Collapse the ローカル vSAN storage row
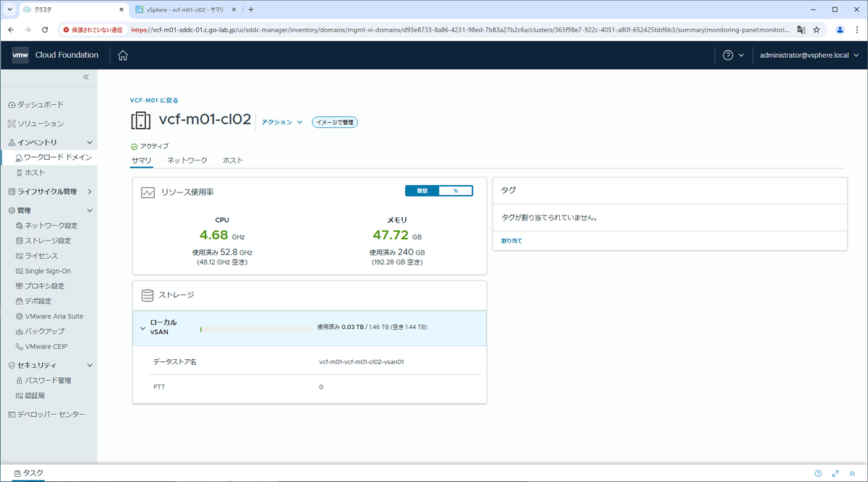 point(142,327)
